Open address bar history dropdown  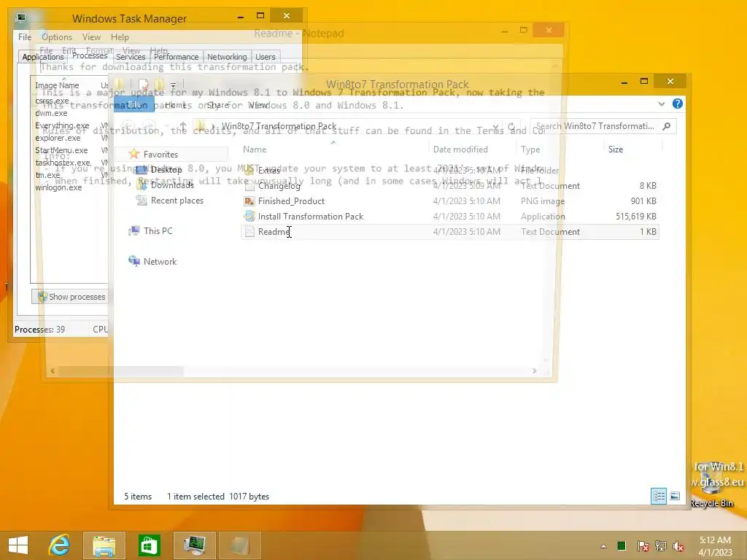tap(495, 128)
